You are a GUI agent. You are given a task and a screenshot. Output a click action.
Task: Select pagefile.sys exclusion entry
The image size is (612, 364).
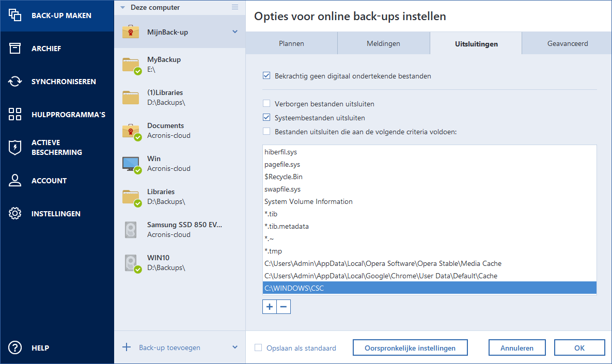pos(429,164)
